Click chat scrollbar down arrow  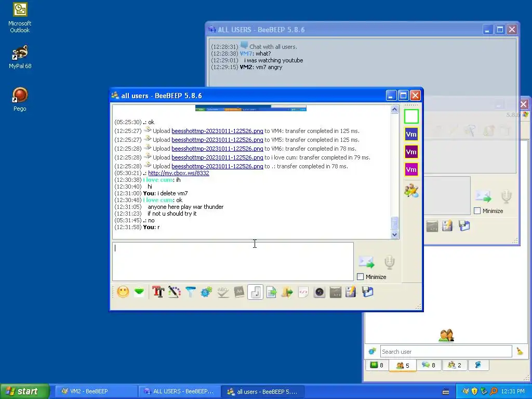(x=394, y=234)
